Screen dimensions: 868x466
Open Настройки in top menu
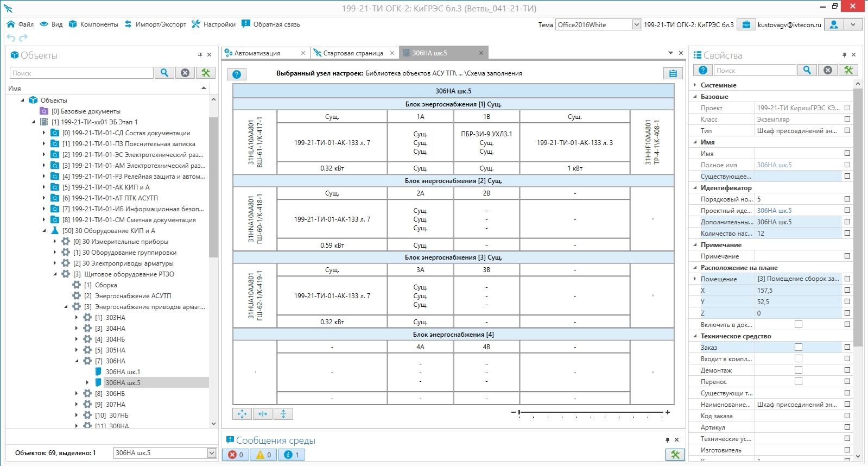pos(214,24)
